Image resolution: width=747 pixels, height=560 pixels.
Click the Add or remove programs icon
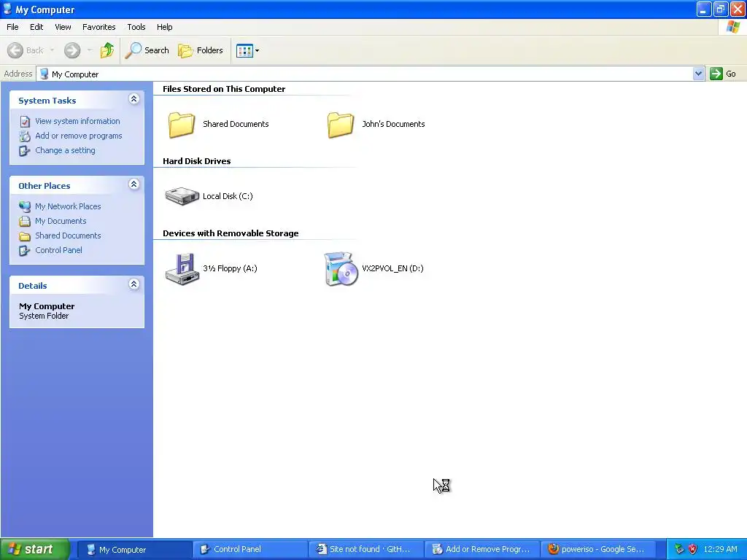25,136
